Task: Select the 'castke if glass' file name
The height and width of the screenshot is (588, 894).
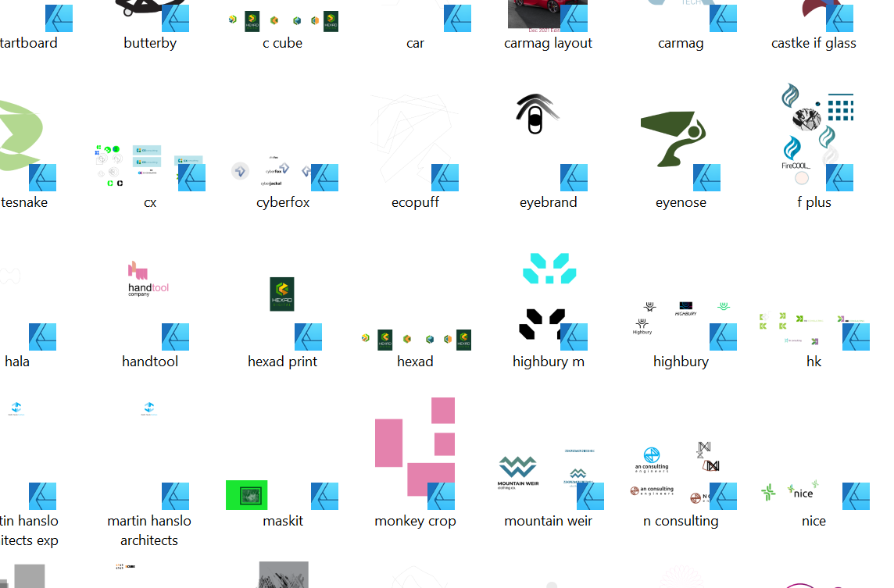Action: click(x=814, y=43)
